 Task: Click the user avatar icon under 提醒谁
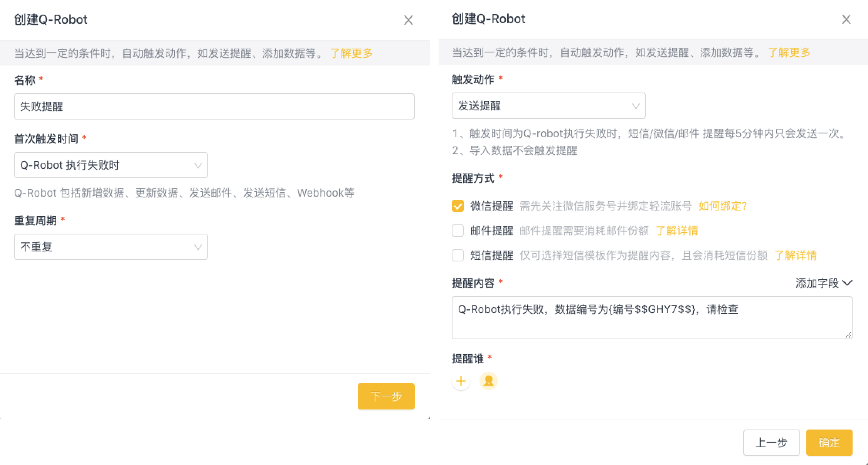point(488,381)
